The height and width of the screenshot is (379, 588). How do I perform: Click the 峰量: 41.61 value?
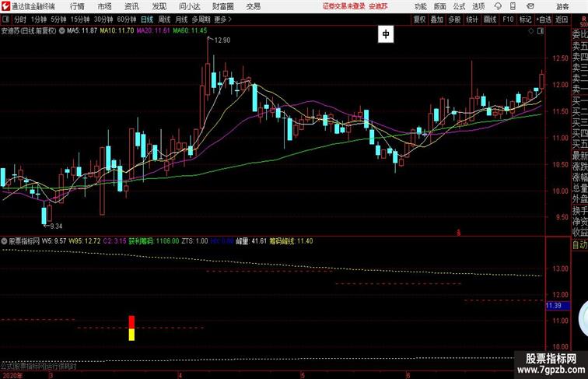click(x=251, y=241)
